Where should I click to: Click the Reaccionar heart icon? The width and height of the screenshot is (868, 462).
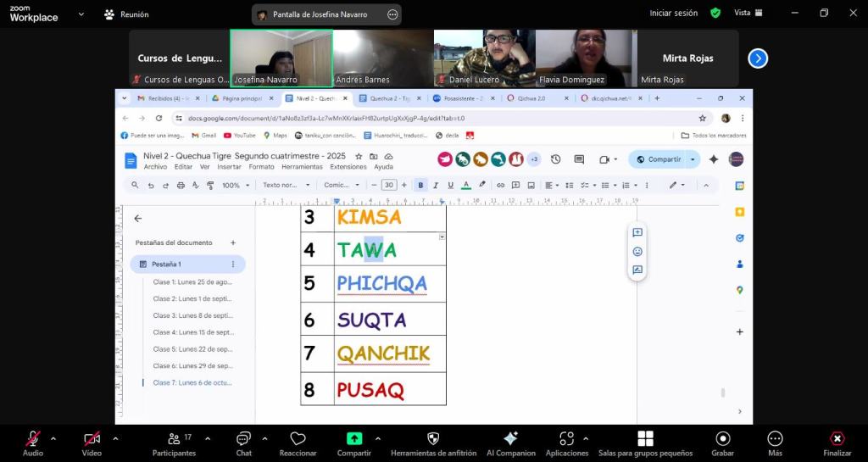298,439
